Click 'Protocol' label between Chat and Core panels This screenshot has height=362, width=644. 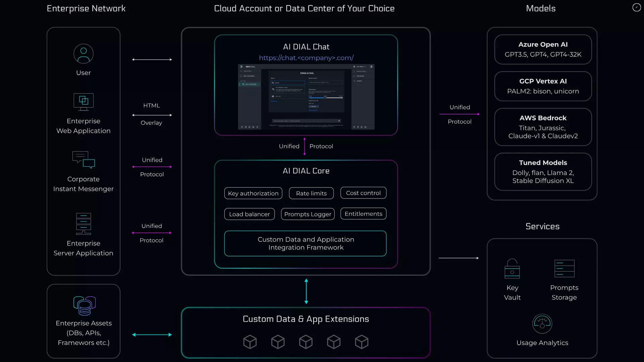point(321,146)
